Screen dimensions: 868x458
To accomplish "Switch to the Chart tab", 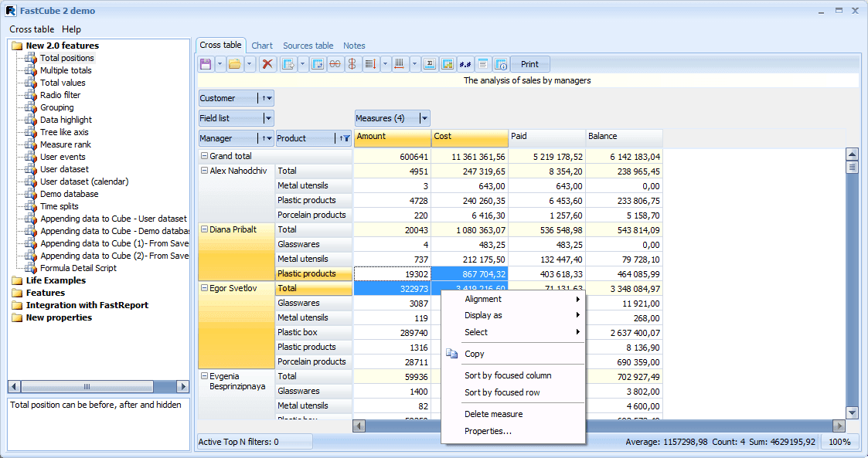I will point(262,46).
